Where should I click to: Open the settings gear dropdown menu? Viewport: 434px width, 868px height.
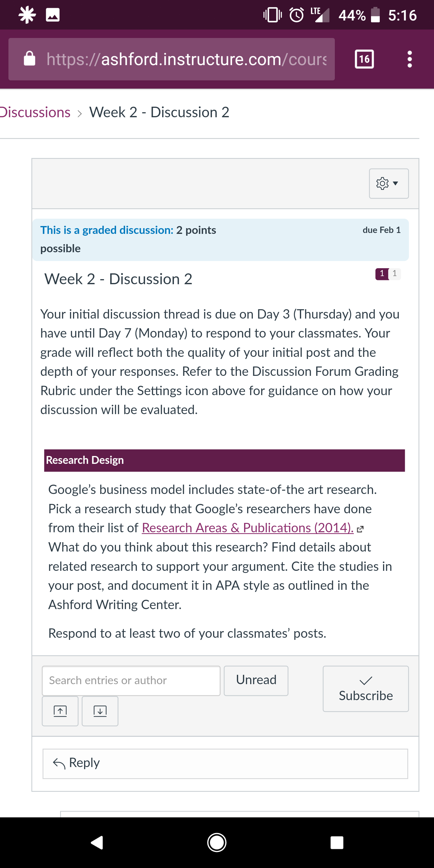pos(389,183)
